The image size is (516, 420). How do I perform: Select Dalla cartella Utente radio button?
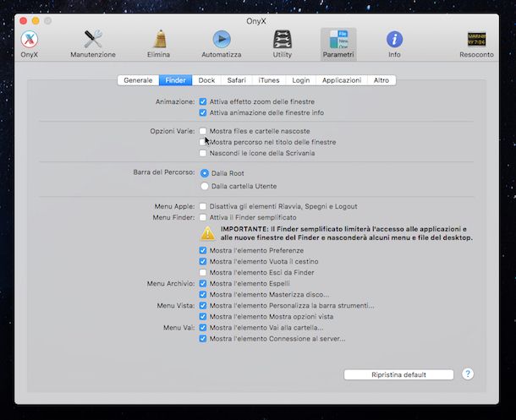pyautogui.click(x=205, y=186)
